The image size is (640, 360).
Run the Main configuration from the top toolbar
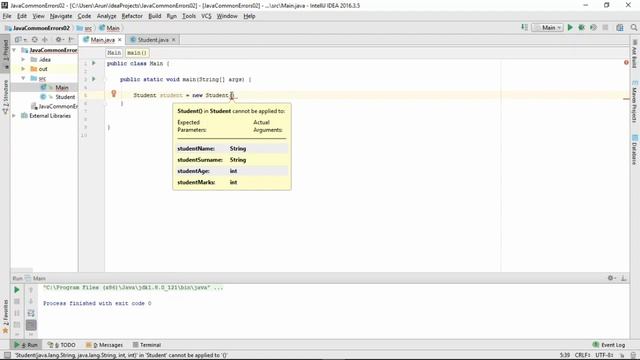(x=570, y=27)
